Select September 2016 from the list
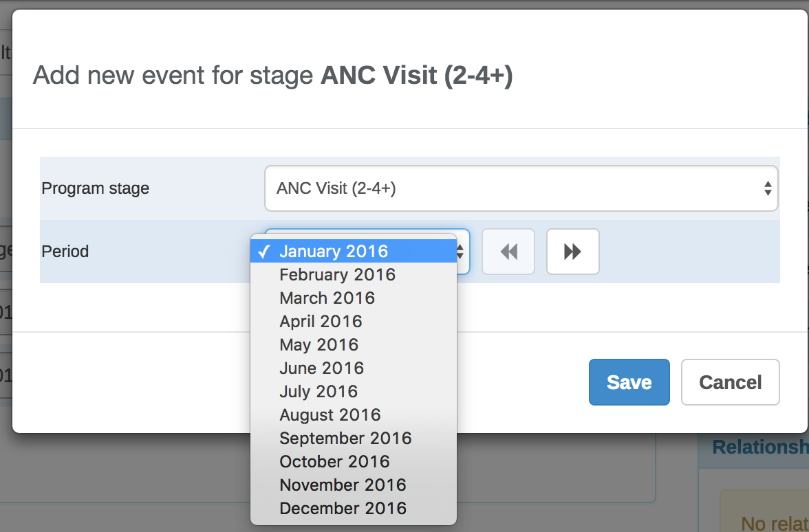The height and width of the screenshot is (532, 809). pyautogui.click(x=345, y=439)
